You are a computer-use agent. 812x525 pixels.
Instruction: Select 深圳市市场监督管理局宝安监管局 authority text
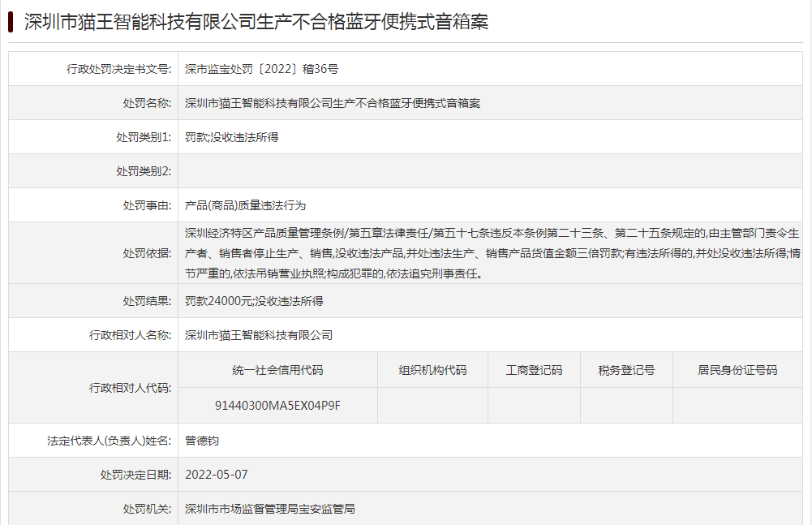tap(269, 509)
